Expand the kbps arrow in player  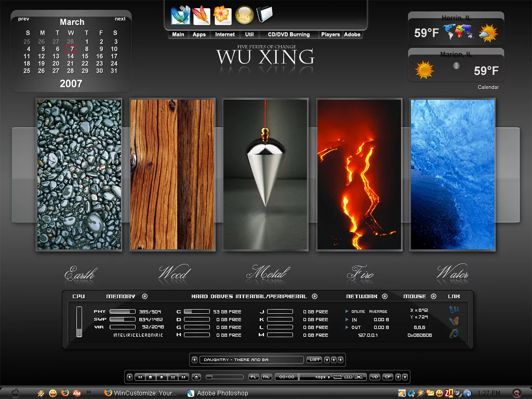point(329,377)
